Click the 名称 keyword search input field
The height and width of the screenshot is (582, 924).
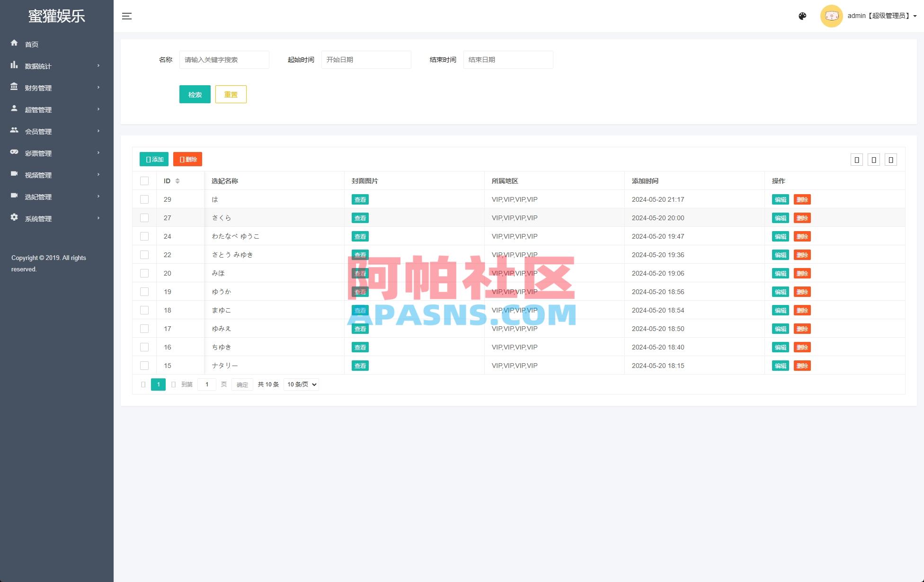click(x=224, y=59)
